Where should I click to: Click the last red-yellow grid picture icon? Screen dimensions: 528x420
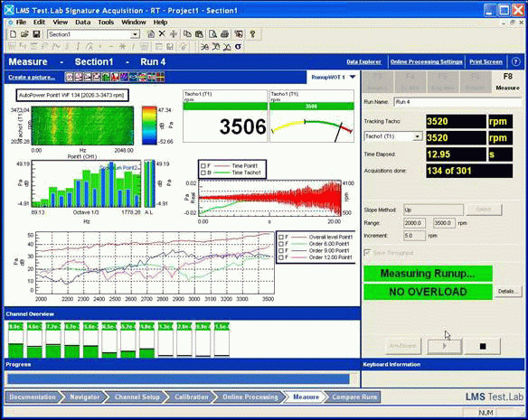coord(160,77)
